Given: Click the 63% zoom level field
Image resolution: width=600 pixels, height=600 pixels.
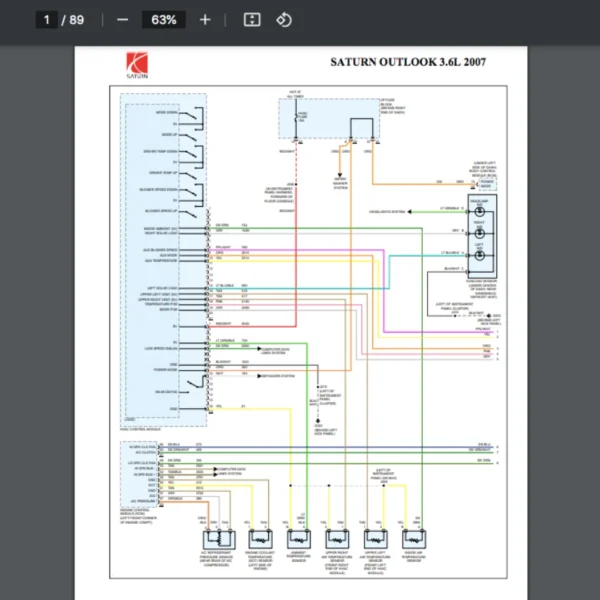Looking at the screenshot, I should 164,20.
